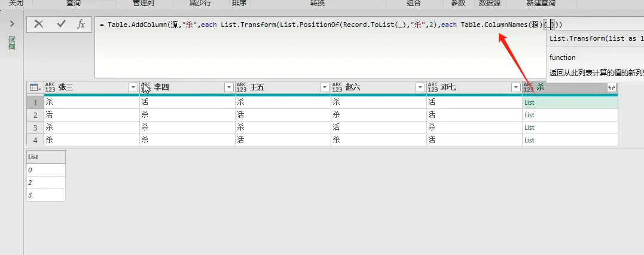Select row number 1
Image resolution: width=644 pixels, height=255 pixels.
click(35, 102)
